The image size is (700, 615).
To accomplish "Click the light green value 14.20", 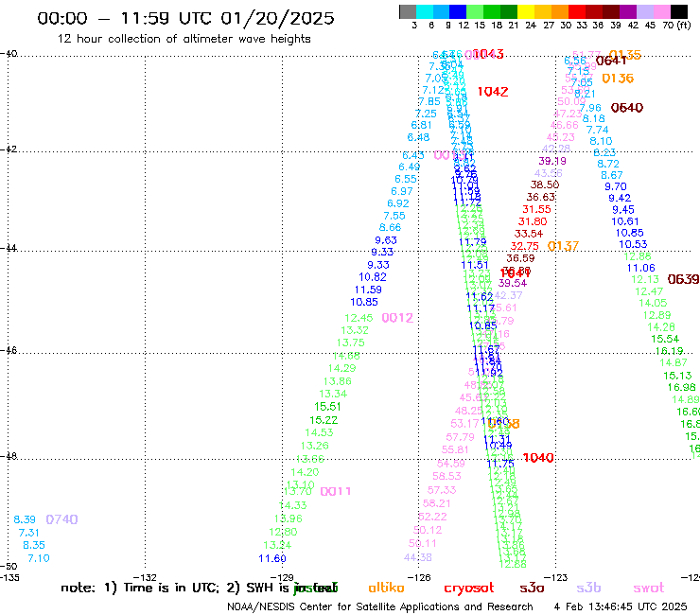I will click(x=305, y=472).
